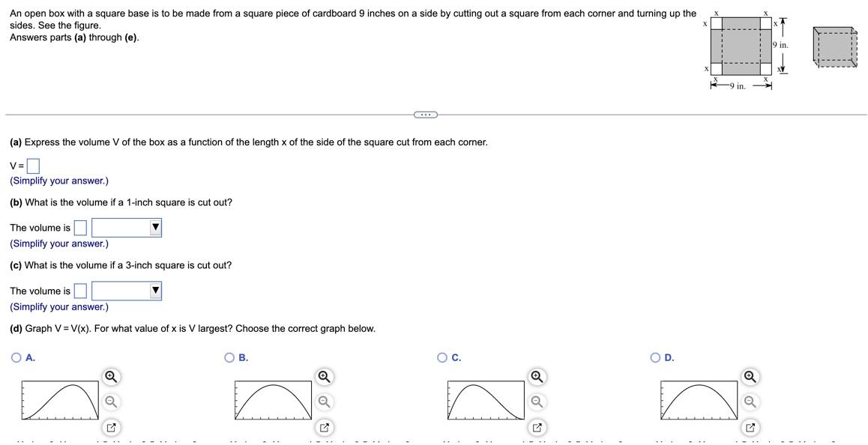Select answer choice B radio button
This screenshot has width=868, height=445.
[228, 357]
